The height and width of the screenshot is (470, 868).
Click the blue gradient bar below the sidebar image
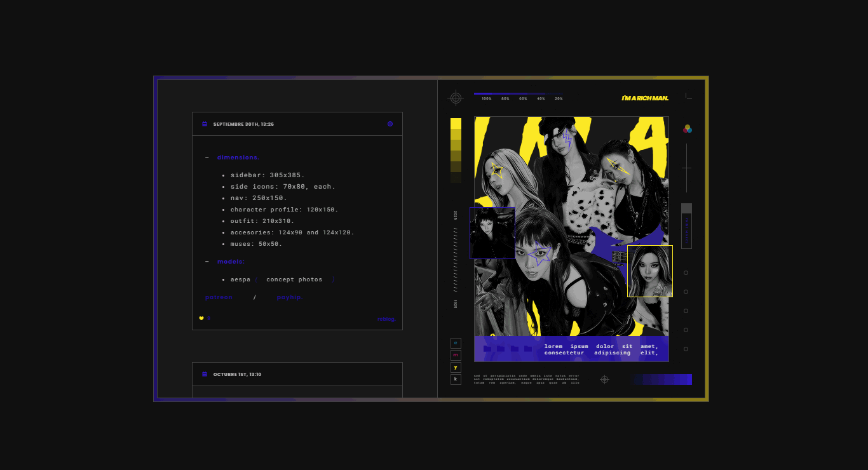click(661, 379)
